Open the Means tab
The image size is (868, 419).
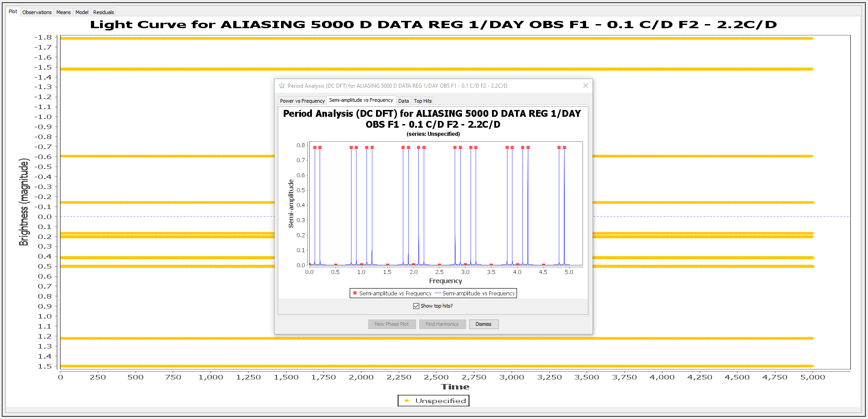pos(63,12)
